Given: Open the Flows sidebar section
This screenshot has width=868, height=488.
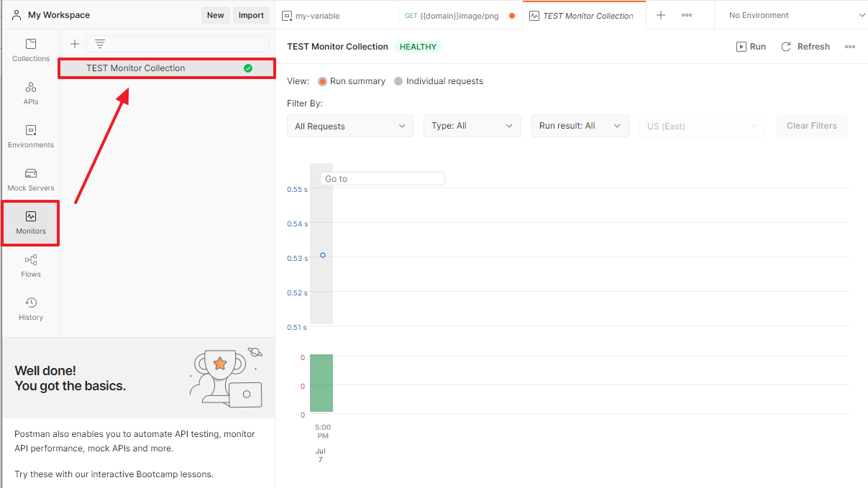Looking at the screenshot, I should pyautogui.click(x=31, y=266).
